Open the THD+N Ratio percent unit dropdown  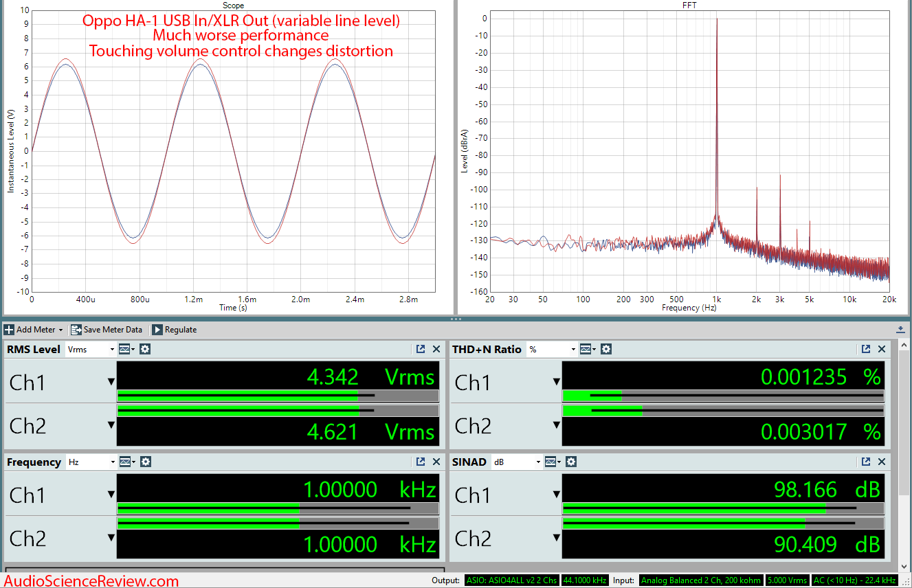click(x=552, y=349)
